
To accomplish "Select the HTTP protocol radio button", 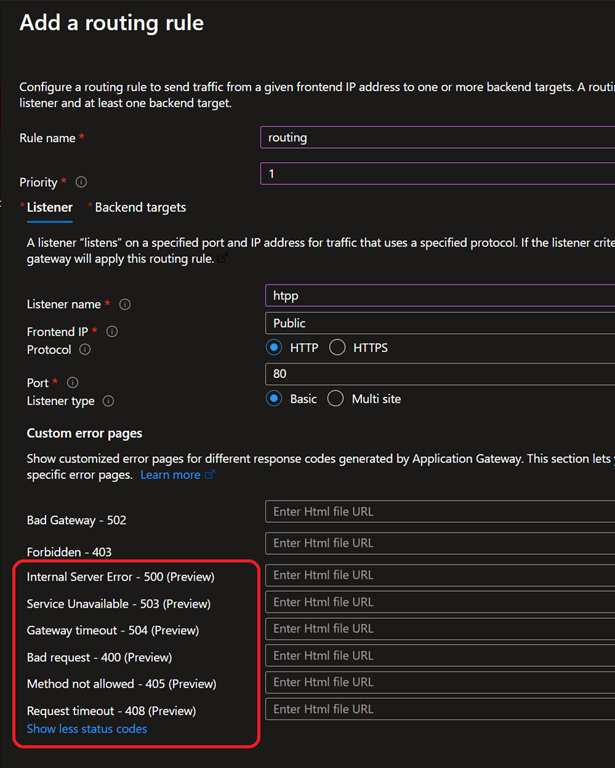I will coord(274,348).
